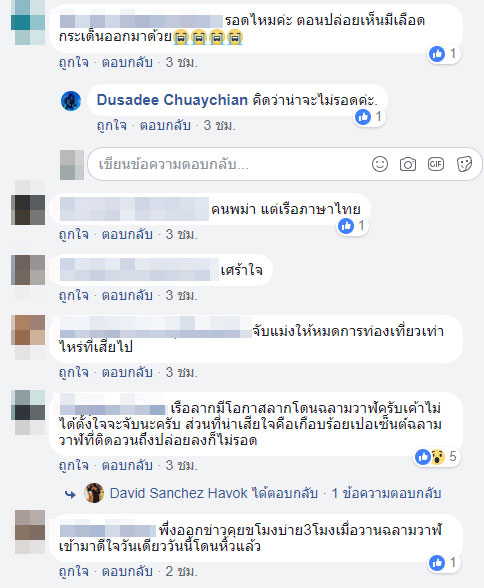This screenshot has width=484, height=588.
Task: Attach a photo using the camera icon
Action: pos(408,164)
